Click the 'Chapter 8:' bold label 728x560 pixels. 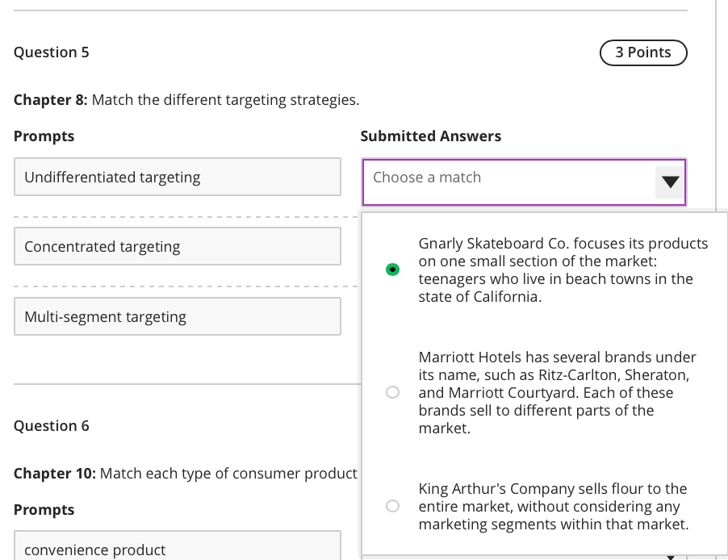pyautogui.click(x=51, y=100)
